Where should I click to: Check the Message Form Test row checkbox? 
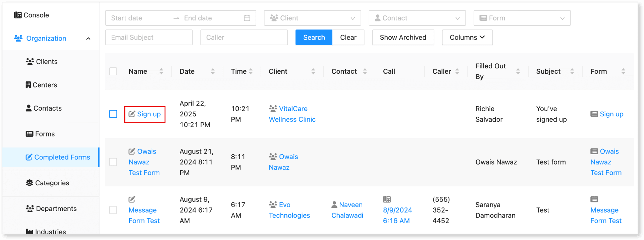(113, 210)
